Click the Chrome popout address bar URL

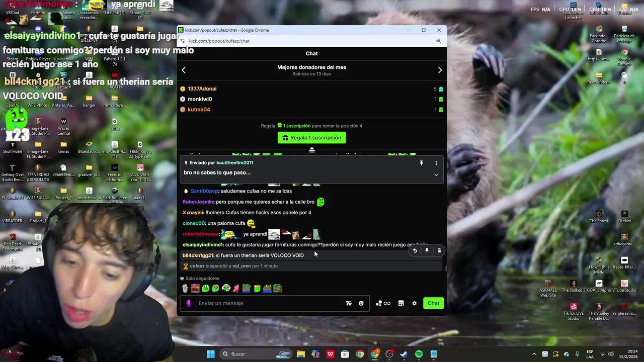tap(219, 41)
